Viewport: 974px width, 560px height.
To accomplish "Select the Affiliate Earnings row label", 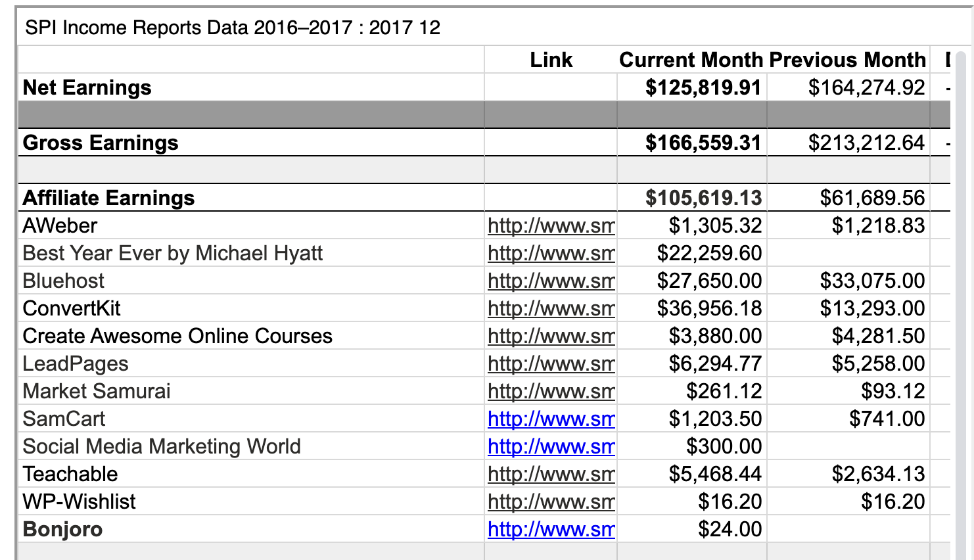I will [108, 198].
